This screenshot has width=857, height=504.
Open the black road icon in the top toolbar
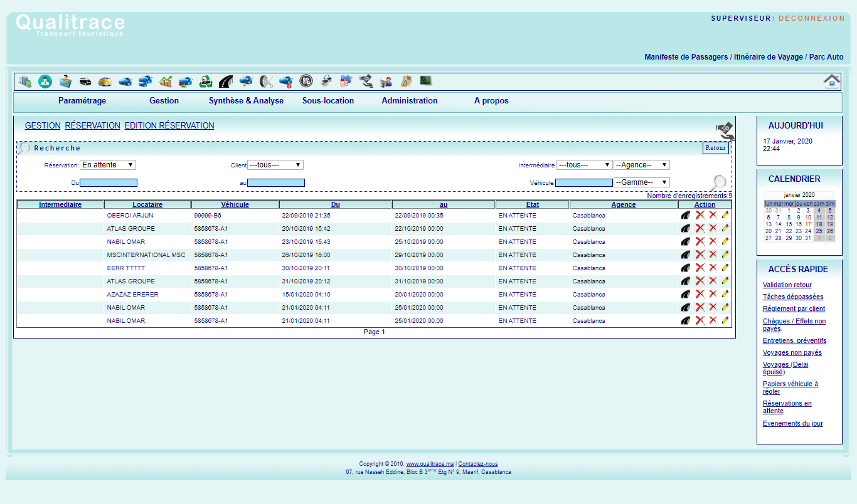pos(226,81)
